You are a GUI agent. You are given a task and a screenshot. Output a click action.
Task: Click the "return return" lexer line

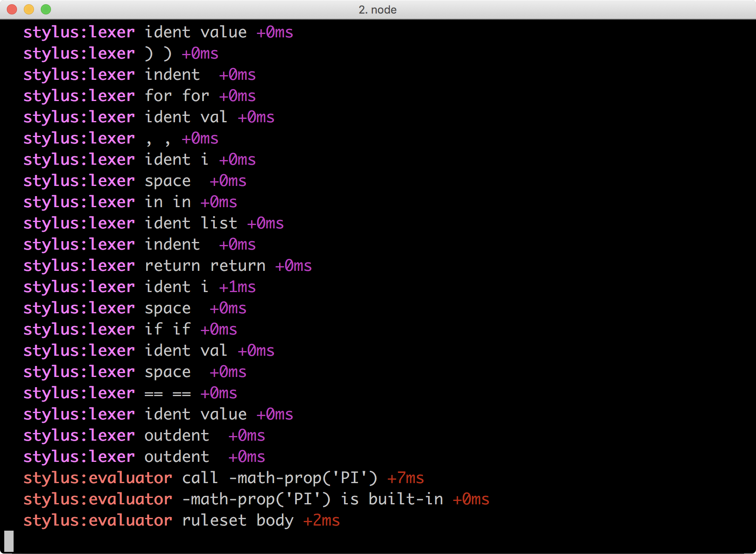[x=168, y=266]
